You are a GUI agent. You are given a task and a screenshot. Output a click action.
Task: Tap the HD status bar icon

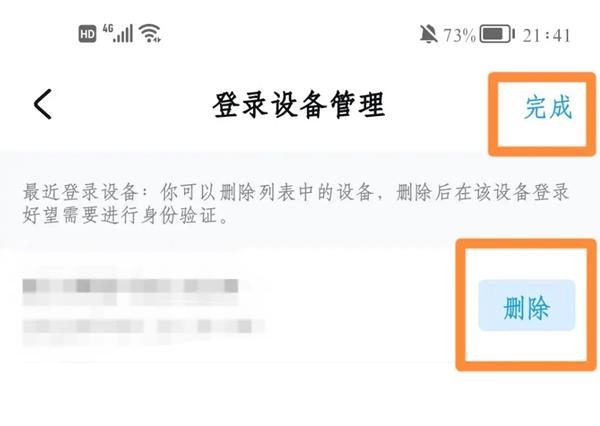pyautogui.click(x=87, y=34)
